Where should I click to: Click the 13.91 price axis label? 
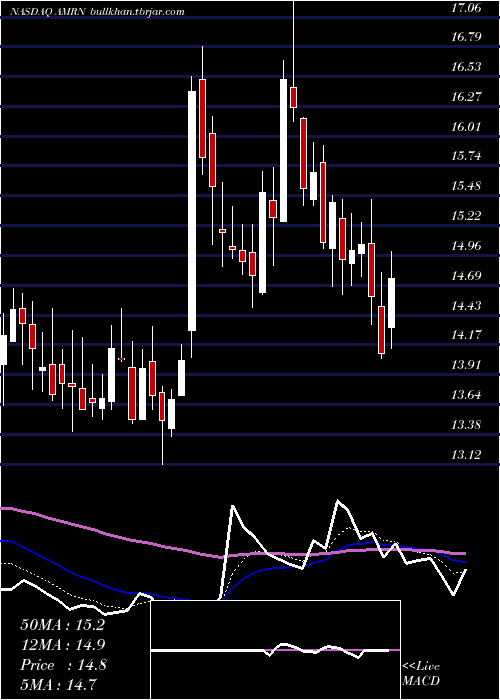coord(467,365)
